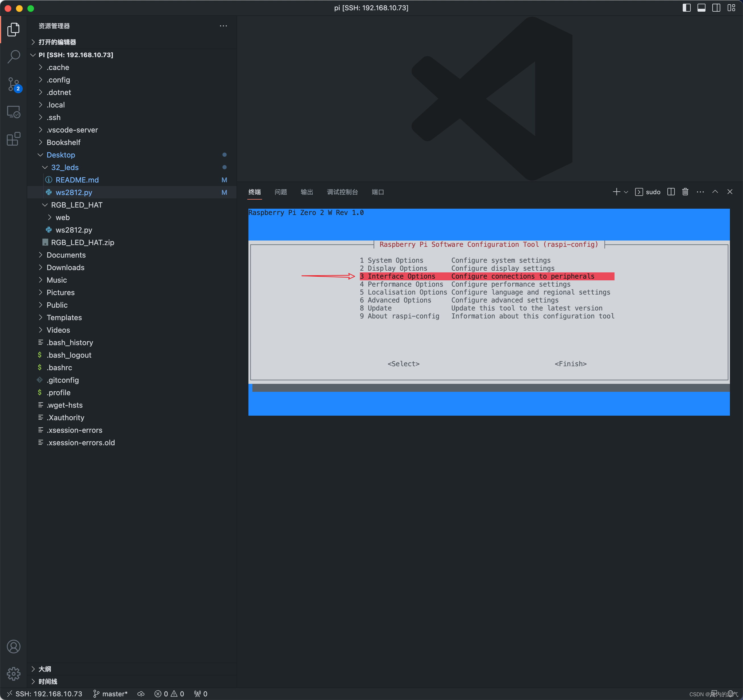Expand the Bookshelf folder
Image resolution: width=743 pixels, height=700 pixels.
click(132, 142)
